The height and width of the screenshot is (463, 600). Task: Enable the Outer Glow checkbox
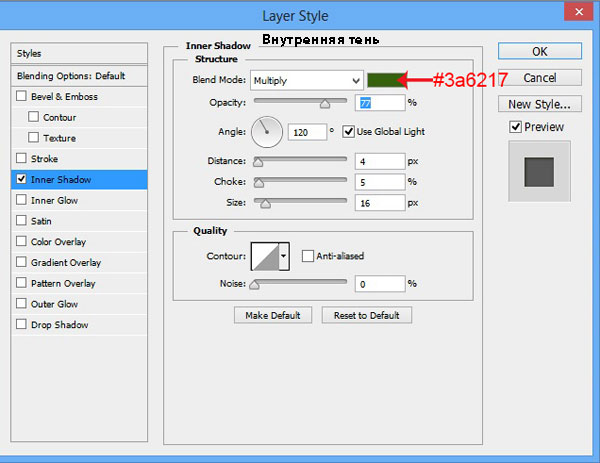21,303
